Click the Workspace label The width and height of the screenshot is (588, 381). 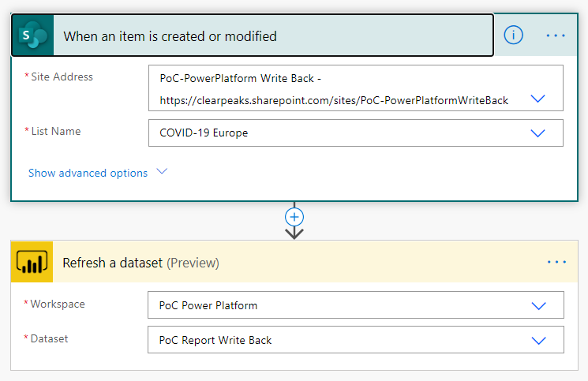pos(58,304)
